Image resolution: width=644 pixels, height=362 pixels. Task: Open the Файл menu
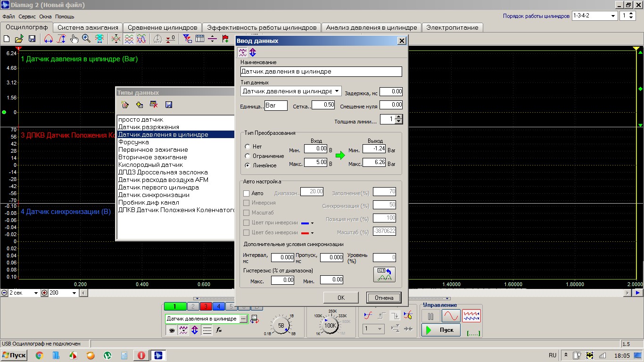8,16
